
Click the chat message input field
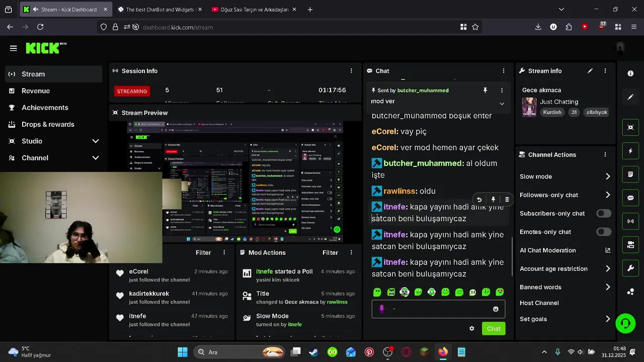point(438,309)
